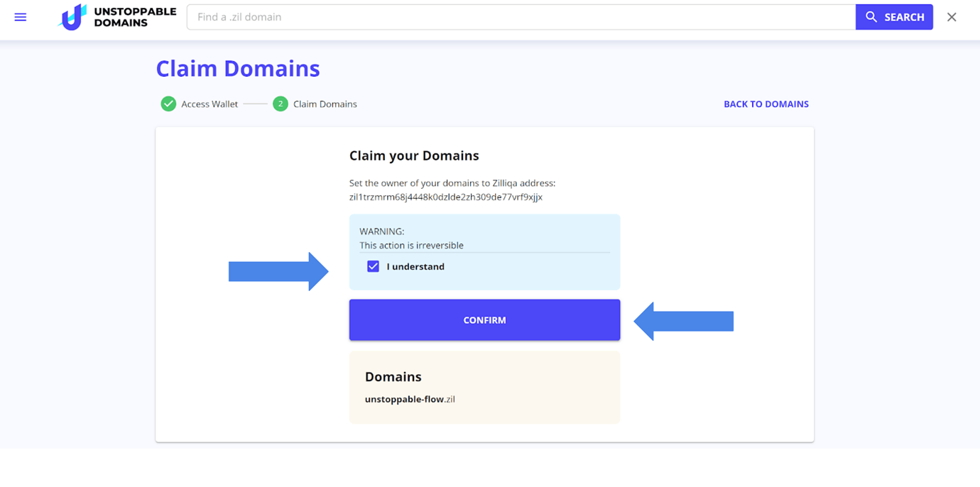
Task: Select the Zilliqa address zil1trzmrm68j4448k0dzlde2zh309de77vrf9xjjx
Action: point(446,197)
